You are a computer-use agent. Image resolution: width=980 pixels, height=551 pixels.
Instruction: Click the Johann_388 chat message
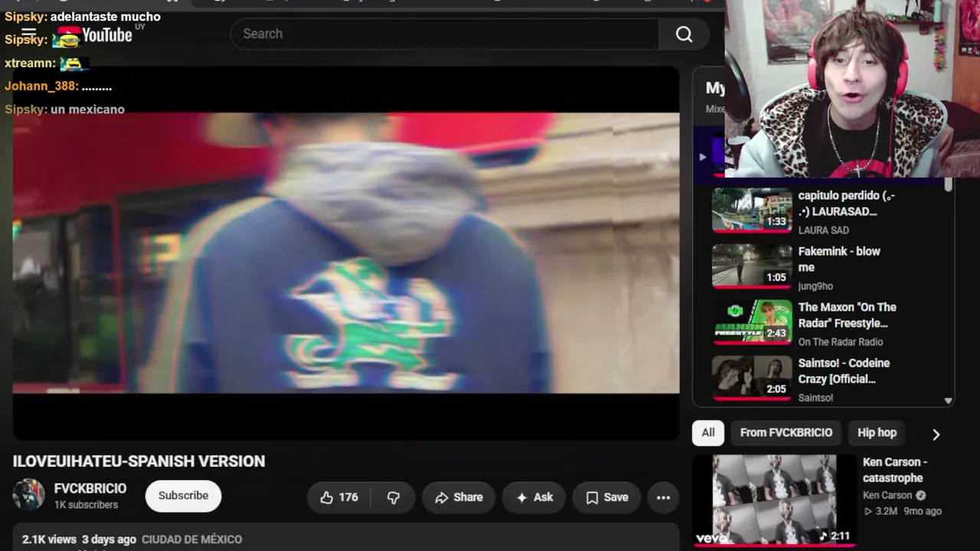(x=58, y=86)
